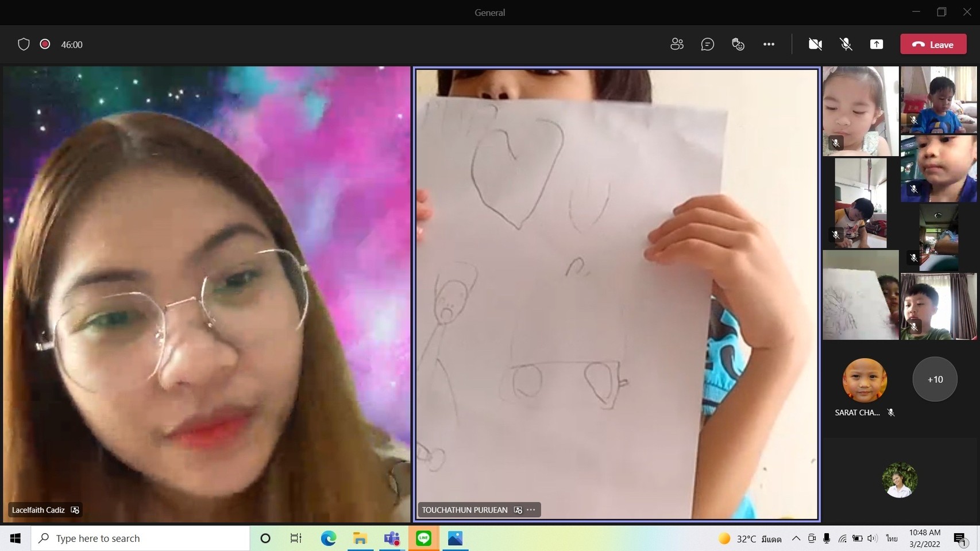Expand hidden system tray icons

[x=796, y=538]
